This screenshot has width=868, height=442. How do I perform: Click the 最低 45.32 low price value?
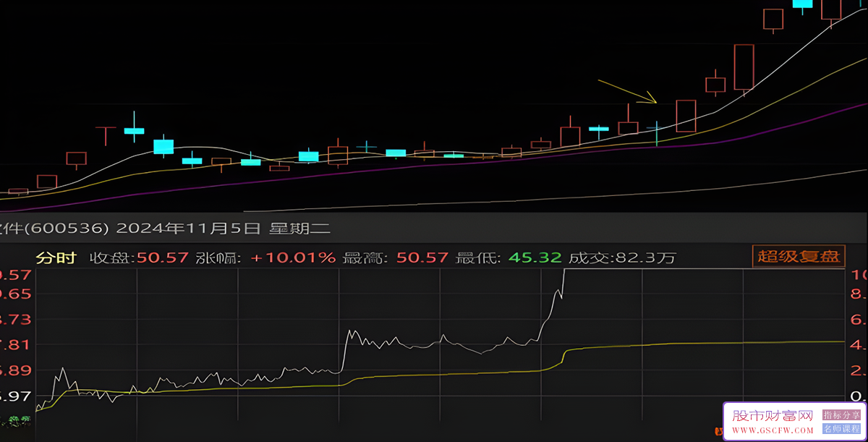535,258
